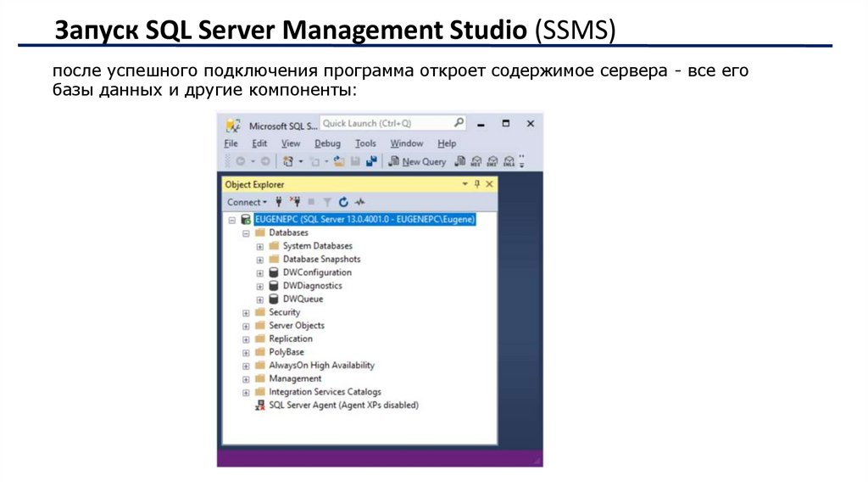The height and width of the screenshot is (487, 868).
Task: Open the Tools menu
Action: [365, 143]
